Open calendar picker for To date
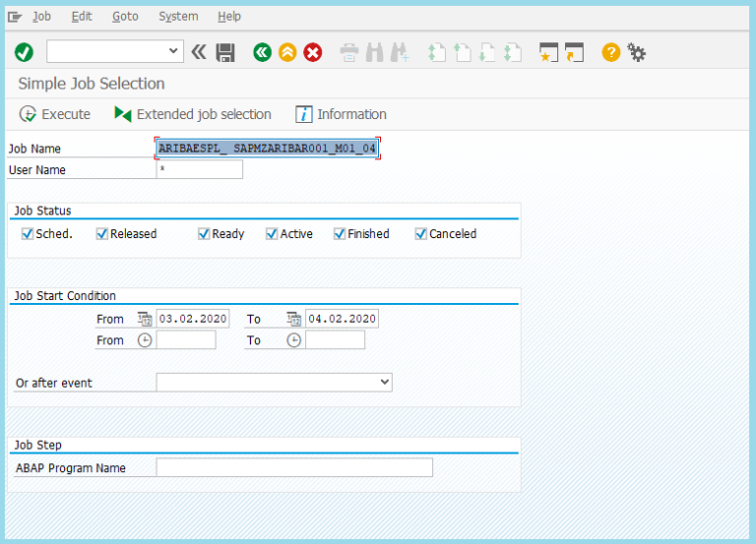The width and height of the screenshot is (756, 544). 293,319
